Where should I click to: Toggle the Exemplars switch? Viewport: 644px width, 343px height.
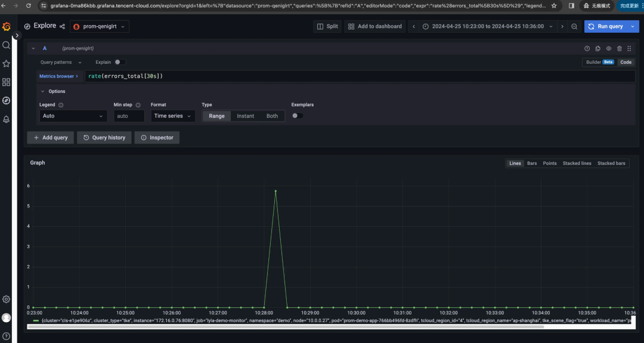click(298, 116)
